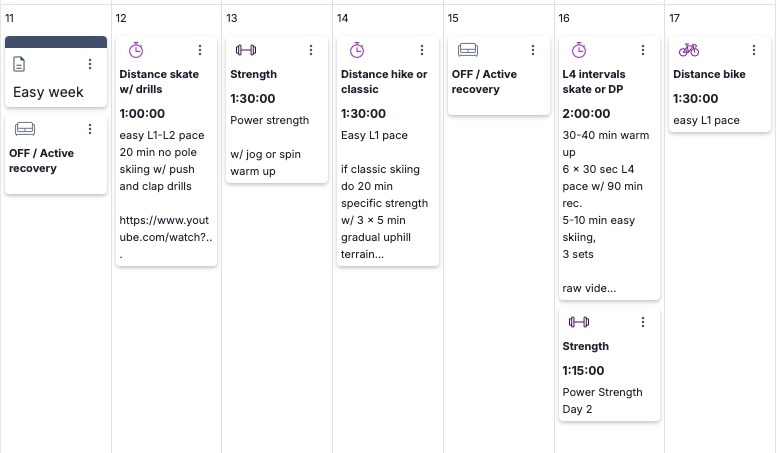Screen dimensions: 782x453
Task: Open the YouTube link in Distance skate card
Action: pos(166,228)
